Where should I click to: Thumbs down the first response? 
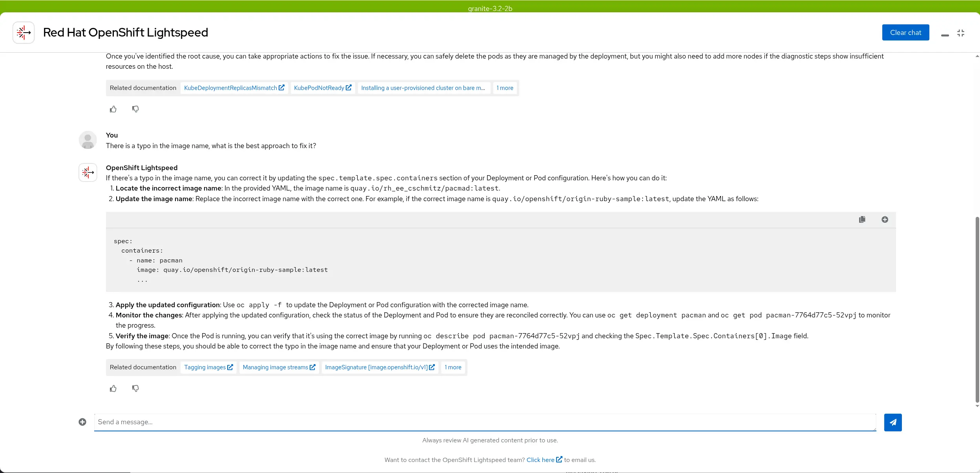click(x=135, y=109)
